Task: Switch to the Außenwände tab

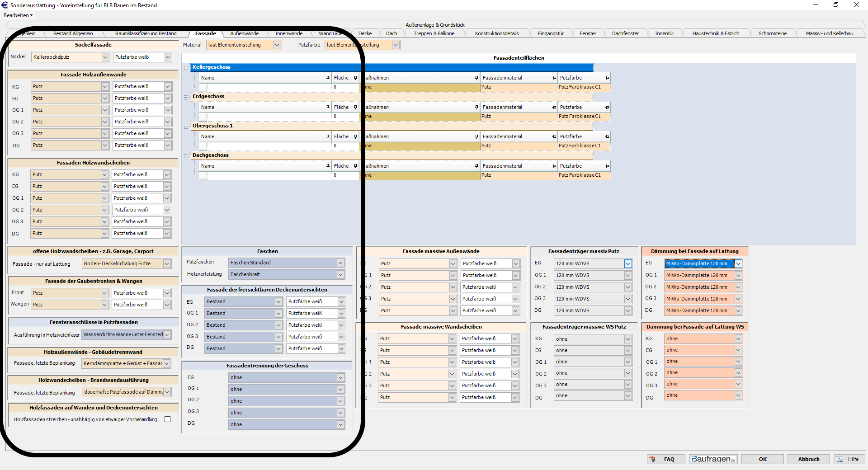Action: tap(244, 33)
